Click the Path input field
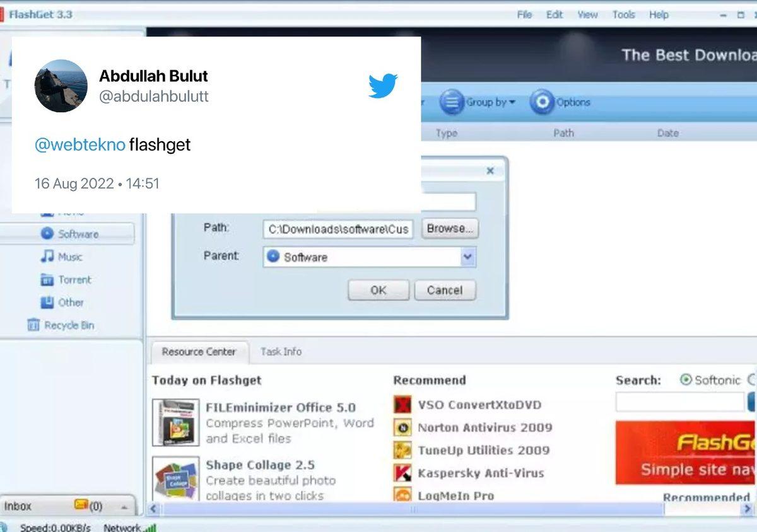Viewport: 757px width, 532px height. click(x=338, y=229)
